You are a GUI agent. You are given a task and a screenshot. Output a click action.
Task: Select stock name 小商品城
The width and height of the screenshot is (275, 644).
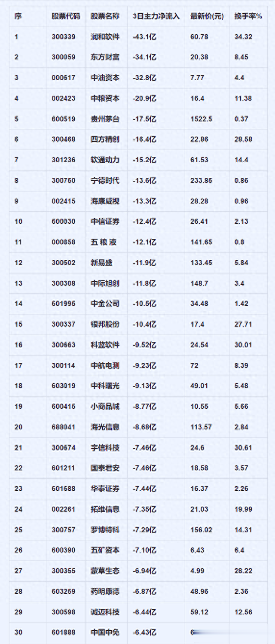pos(105,407)
